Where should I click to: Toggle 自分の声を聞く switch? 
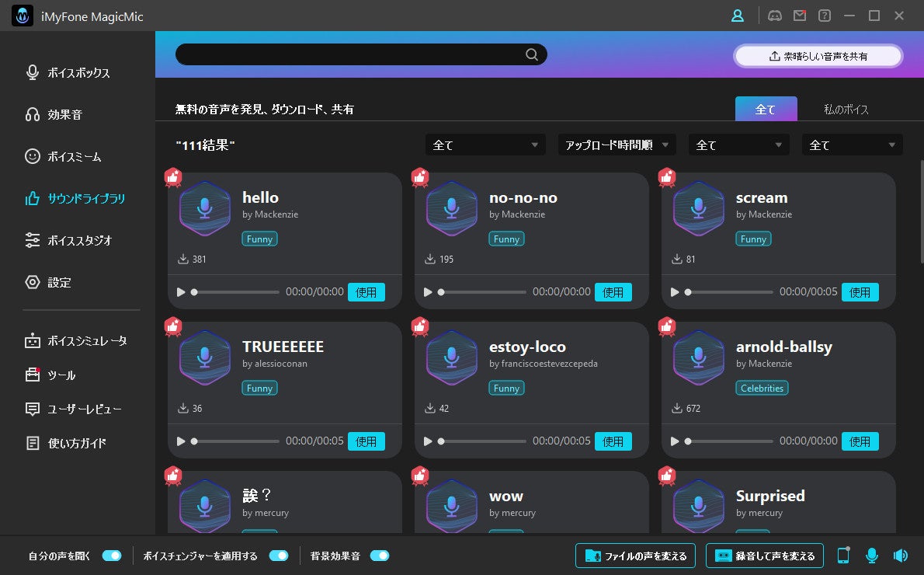tap(111, 556)
